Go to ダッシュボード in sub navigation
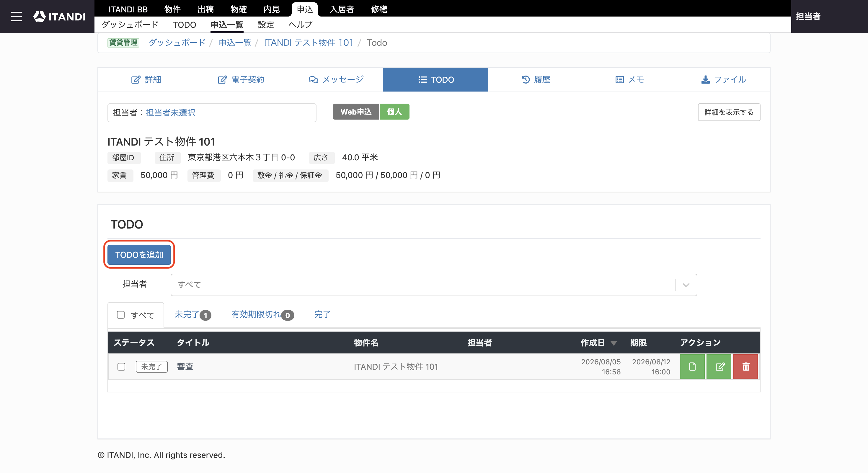The height and width of the screenshot is (473, 868). (x=130, y=25)
